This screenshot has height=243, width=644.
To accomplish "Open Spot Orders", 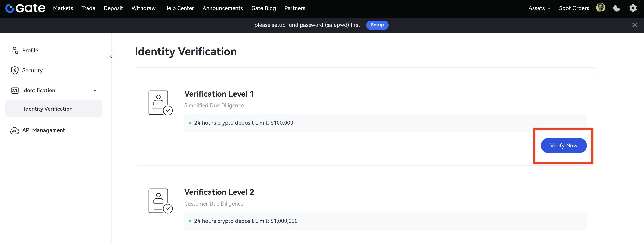I will (x=574, y=8).
